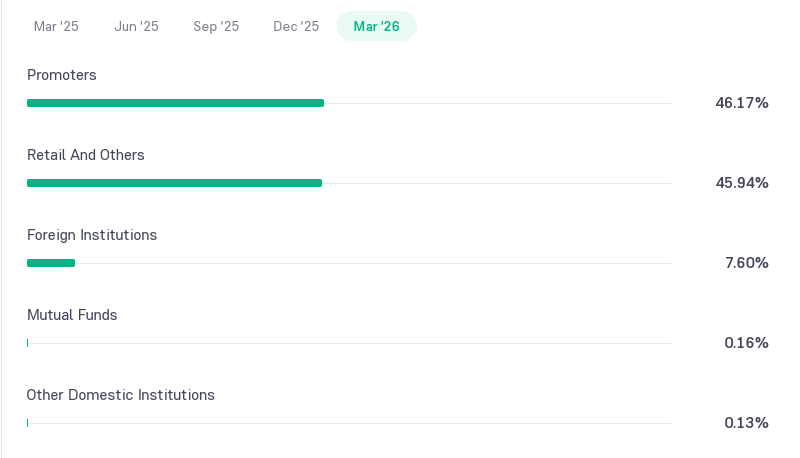Switch to Jun '25 quarter tab
Viewport: 800px width, 458px height.
point(136,26)
